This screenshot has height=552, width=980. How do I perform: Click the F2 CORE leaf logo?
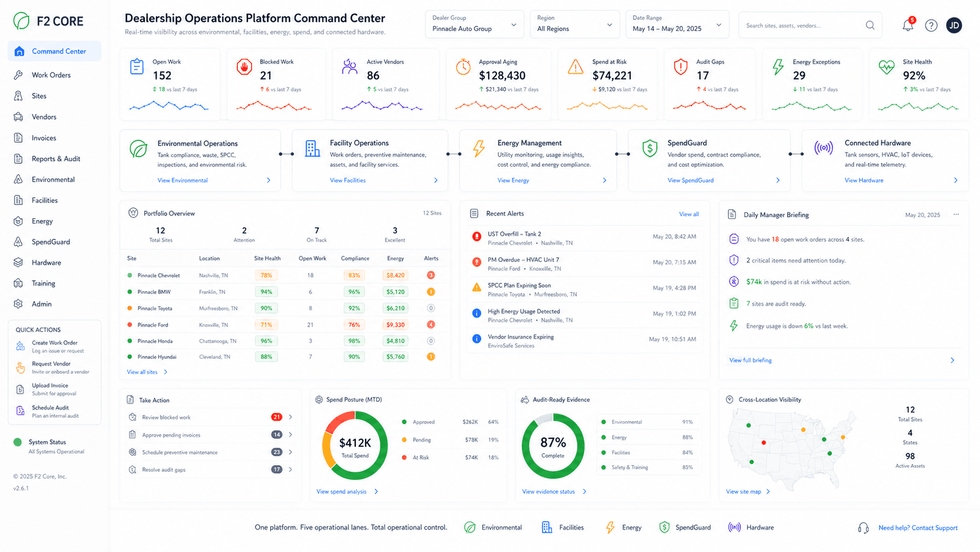(22, 21)
